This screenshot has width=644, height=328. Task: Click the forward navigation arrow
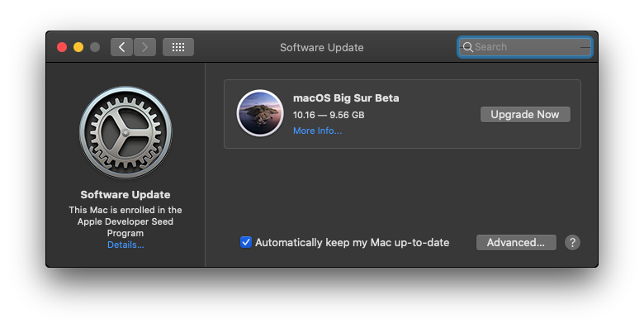(x=144, y=47)
